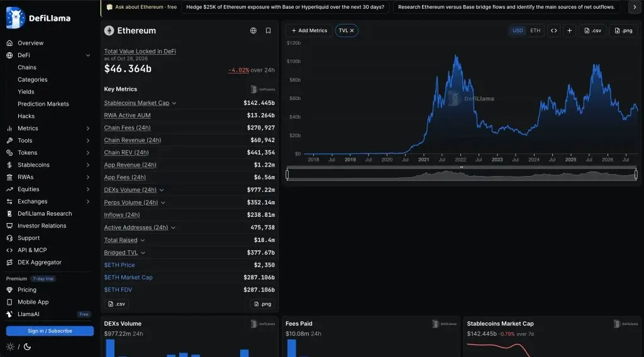The width and height of the screenshot is (644, 357).
Task: Switch to dark theme moon icon
Action: click(27, 347)
